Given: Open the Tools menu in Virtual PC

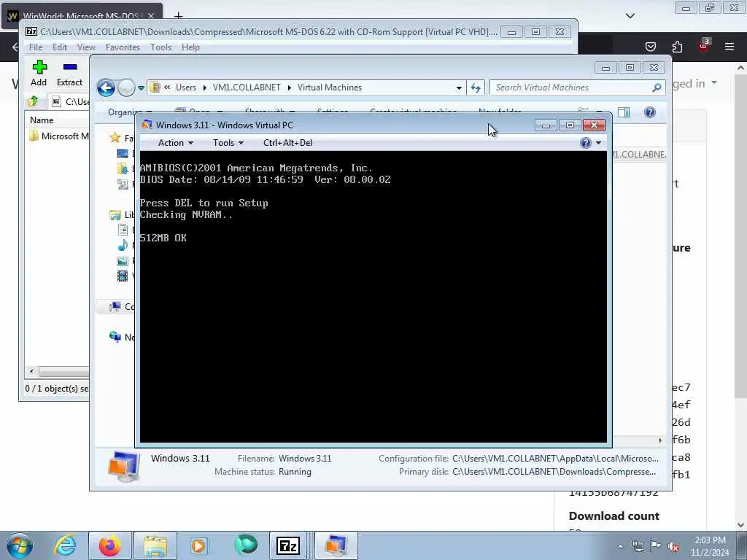Looking at the screenshot, I should point(228,143).
